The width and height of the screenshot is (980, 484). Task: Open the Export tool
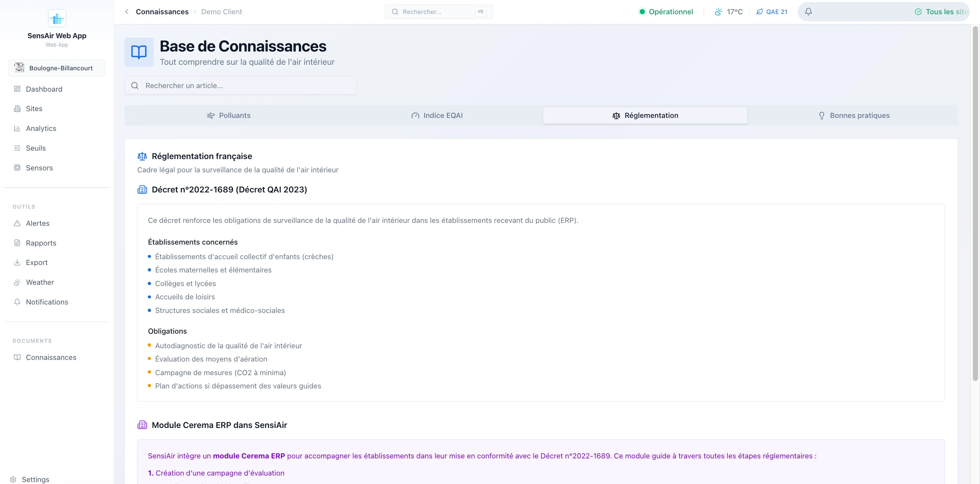click(57, 263)
